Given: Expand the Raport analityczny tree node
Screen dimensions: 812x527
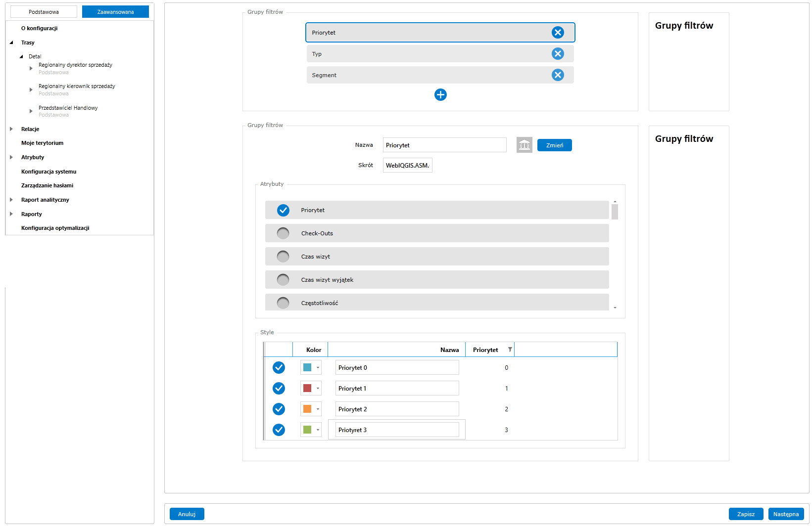Looking at the screenshot, I should coord(11,200).
